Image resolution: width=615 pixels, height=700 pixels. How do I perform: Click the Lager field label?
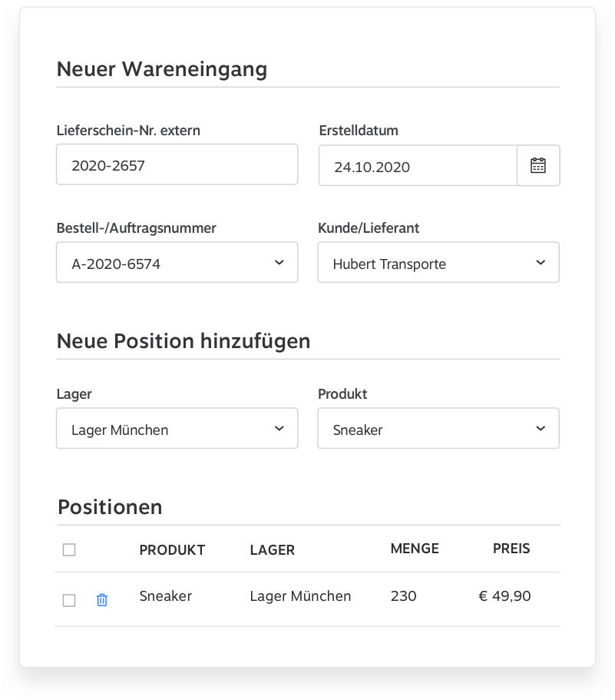pos(74,394)
